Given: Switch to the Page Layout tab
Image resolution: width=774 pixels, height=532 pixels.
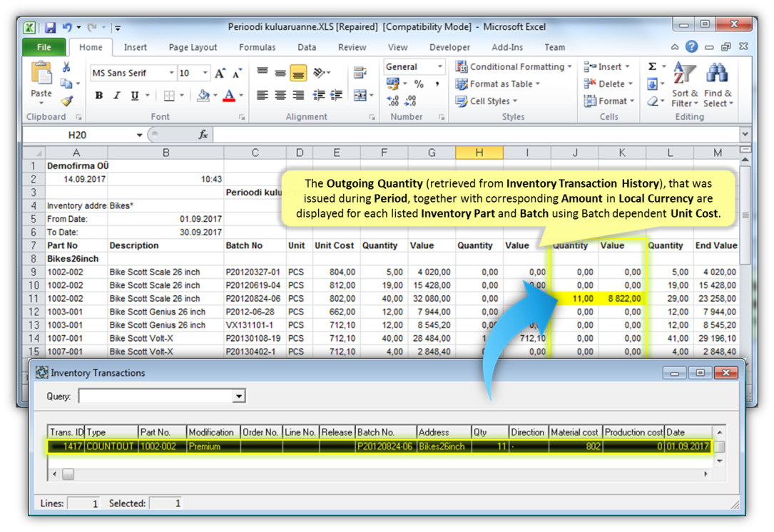Looking at the screenshot, I should click(193, 47).
